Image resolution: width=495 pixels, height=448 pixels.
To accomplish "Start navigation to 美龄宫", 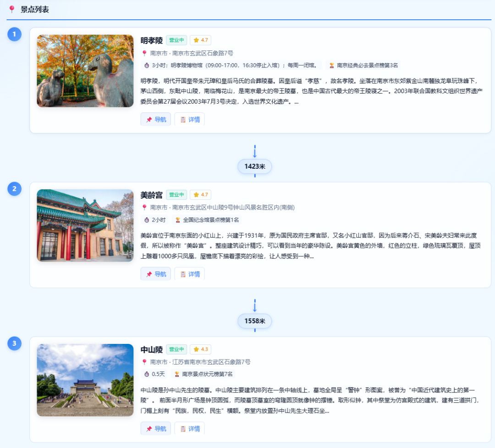I will pyautogui.click(x=156, y=274).
